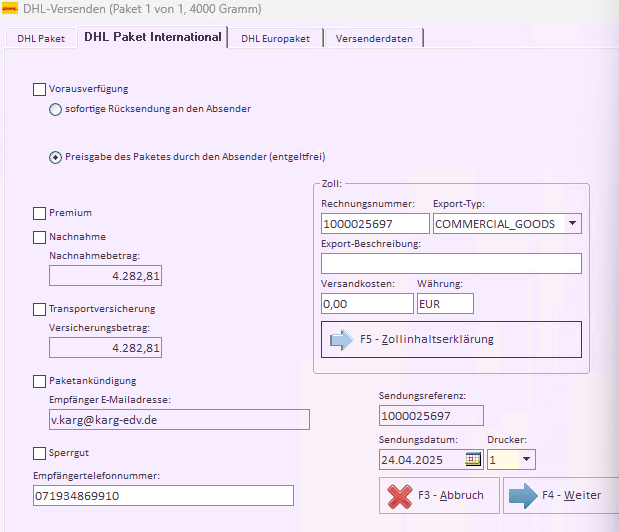Check the Transportversicherung box
This screenshot has height=532, width=619.
[x=39, y=309]
